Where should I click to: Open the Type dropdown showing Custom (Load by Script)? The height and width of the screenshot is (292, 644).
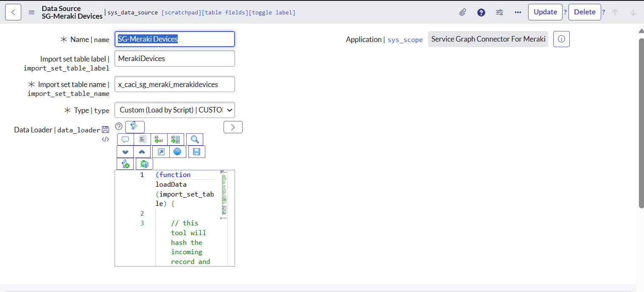tap(174, 110)
